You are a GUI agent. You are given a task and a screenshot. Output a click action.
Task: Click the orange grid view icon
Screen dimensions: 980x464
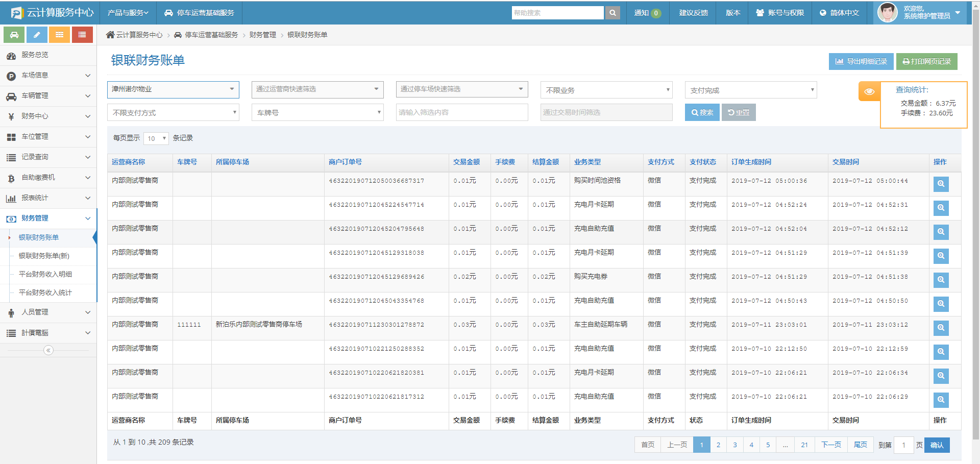pos(59,34)
